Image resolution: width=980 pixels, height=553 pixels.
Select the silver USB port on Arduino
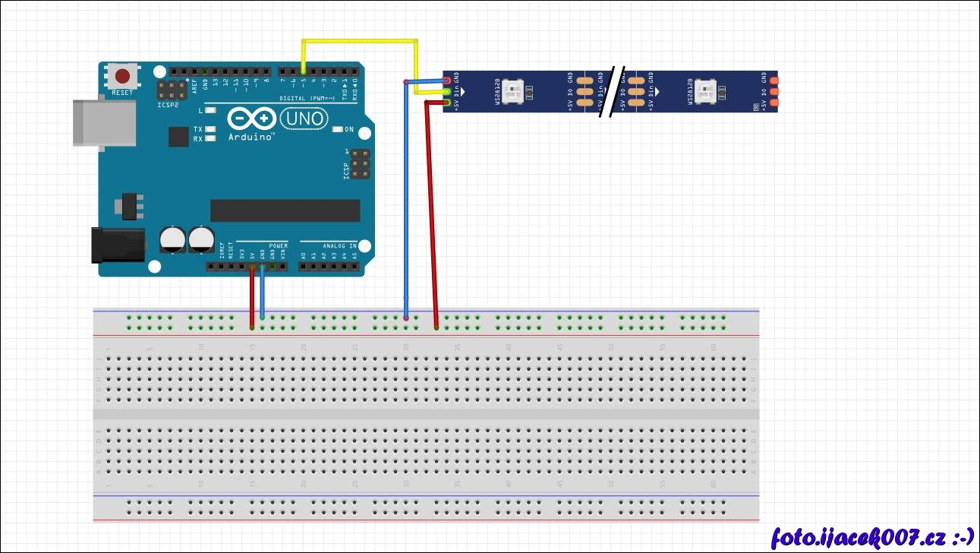point(104,122)
